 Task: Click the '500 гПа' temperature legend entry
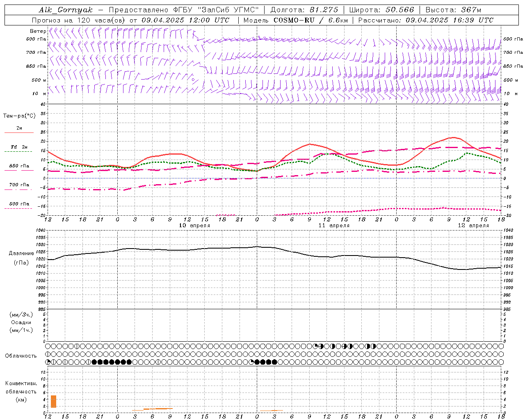[x=19, y=204]
